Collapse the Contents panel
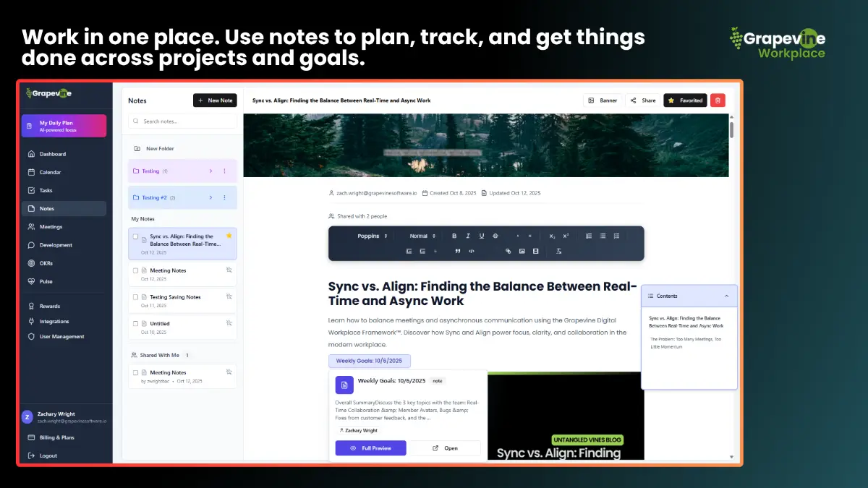The height and width of the screenshot is (488, 868). pos(726,296)
